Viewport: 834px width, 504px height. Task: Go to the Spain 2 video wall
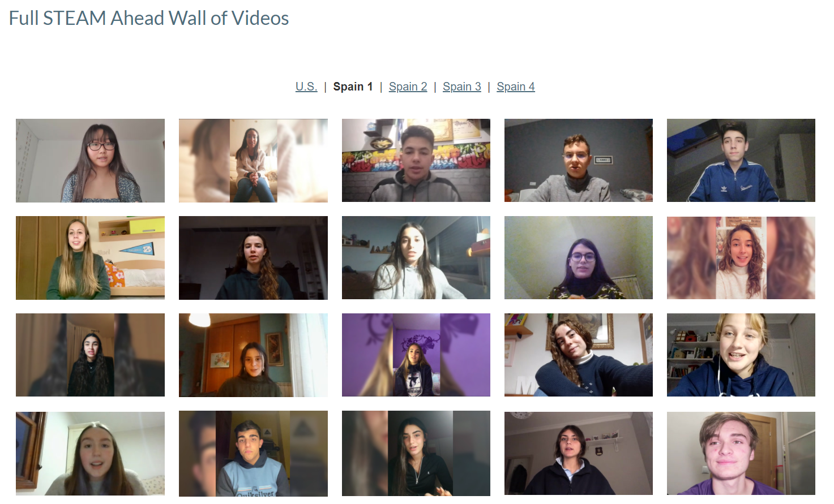pos(408,87)
